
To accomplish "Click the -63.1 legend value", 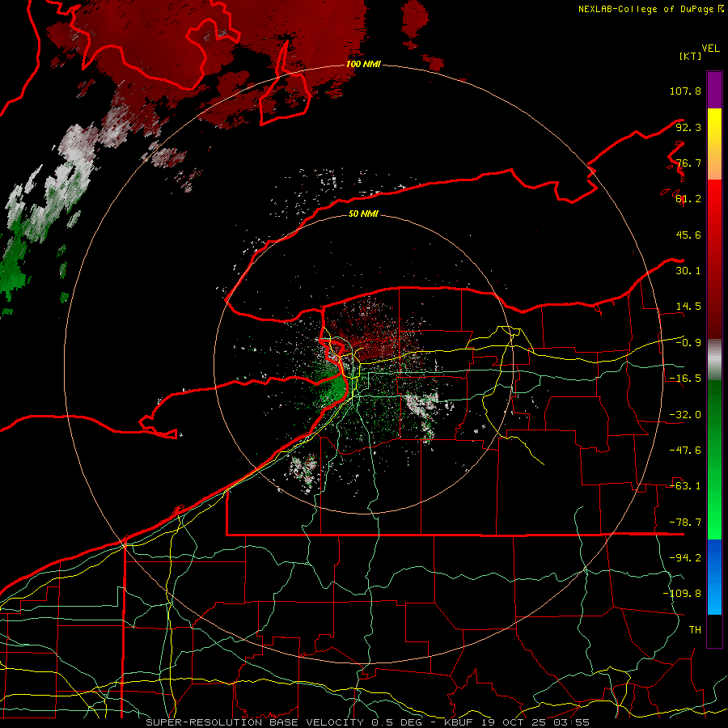I will tap(685, 486).
